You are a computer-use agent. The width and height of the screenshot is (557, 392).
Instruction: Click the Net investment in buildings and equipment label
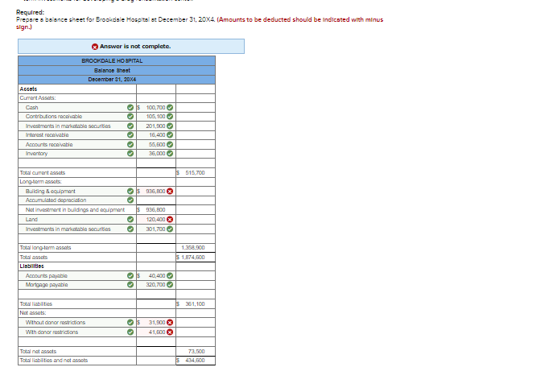(75, 209)
